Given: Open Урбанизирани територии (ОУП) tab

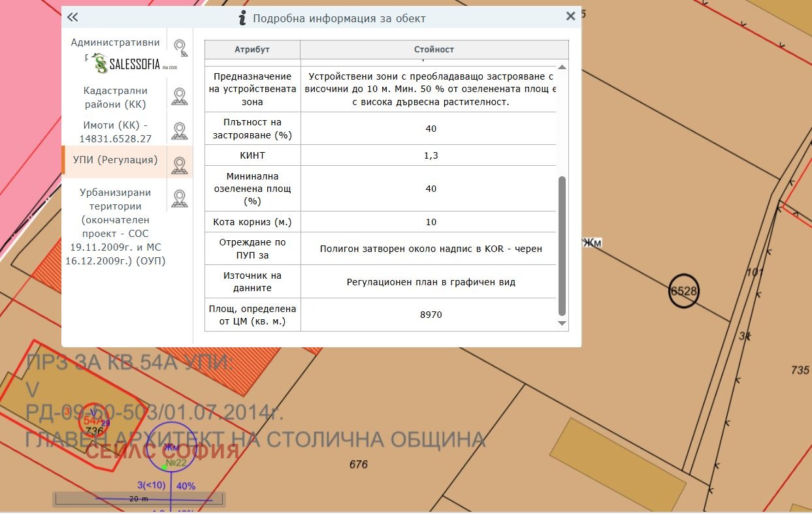Looking at the screenshot, I should pos(115,227).
